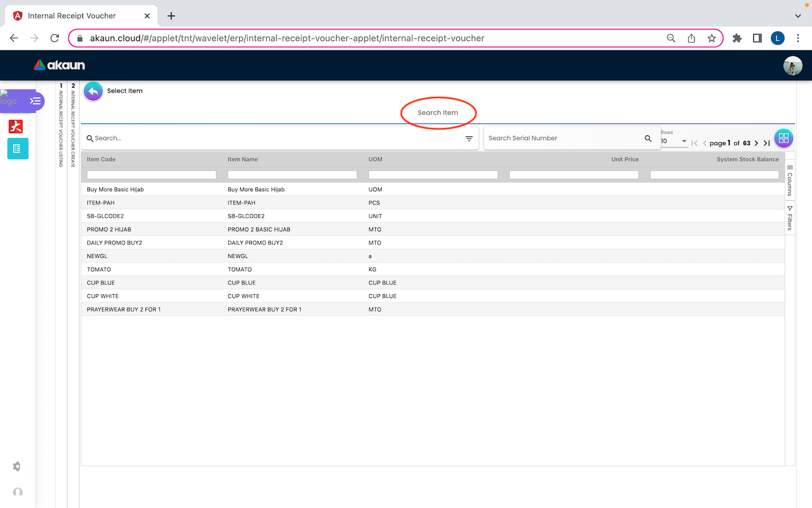812x508 pixels.
Task: Select the Search Item tab
Action: click(438, 113)
